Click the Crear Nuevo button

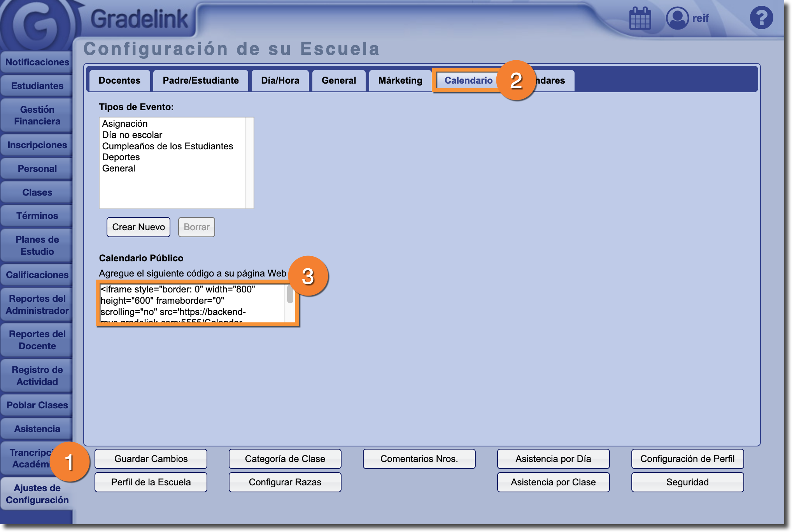click(138, 227)
